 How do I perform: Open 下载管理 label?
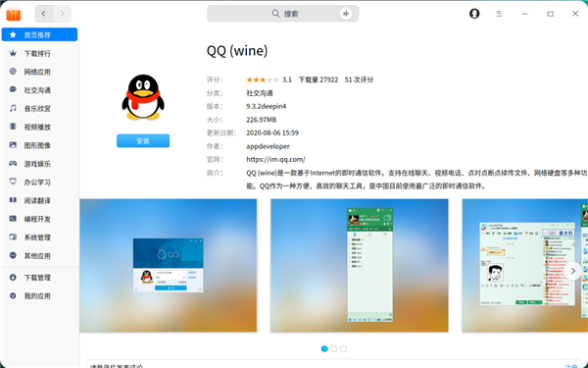(37, 278)
